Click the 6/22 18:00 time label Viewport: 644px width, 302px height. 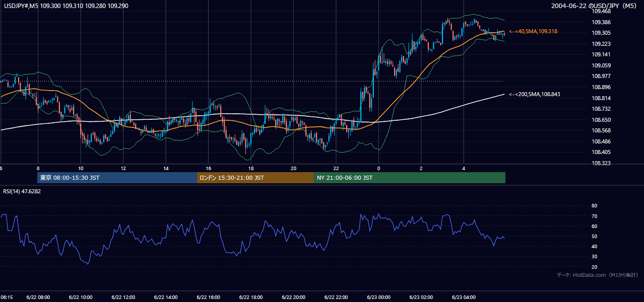[x=251, y=297]
